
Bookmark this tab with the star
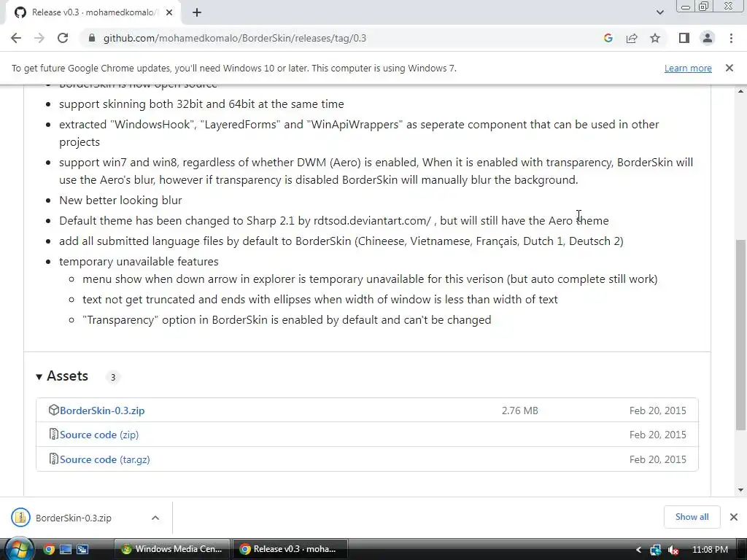coord(655,38)
